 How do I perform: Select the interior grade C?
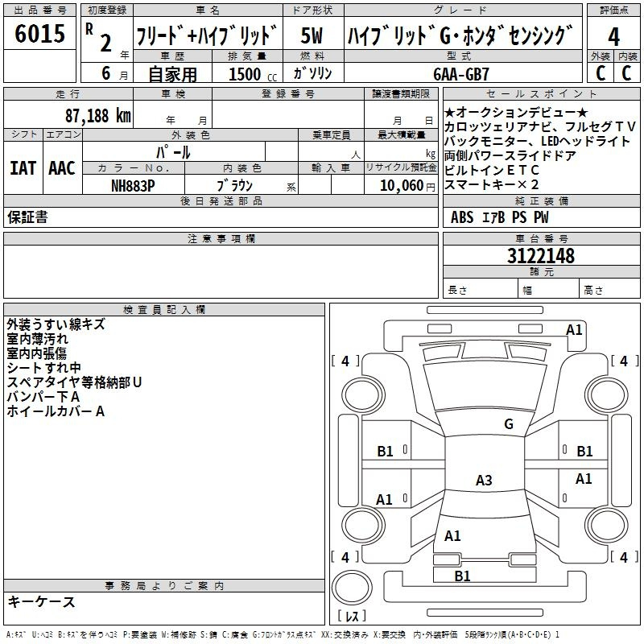pos(626,73)
